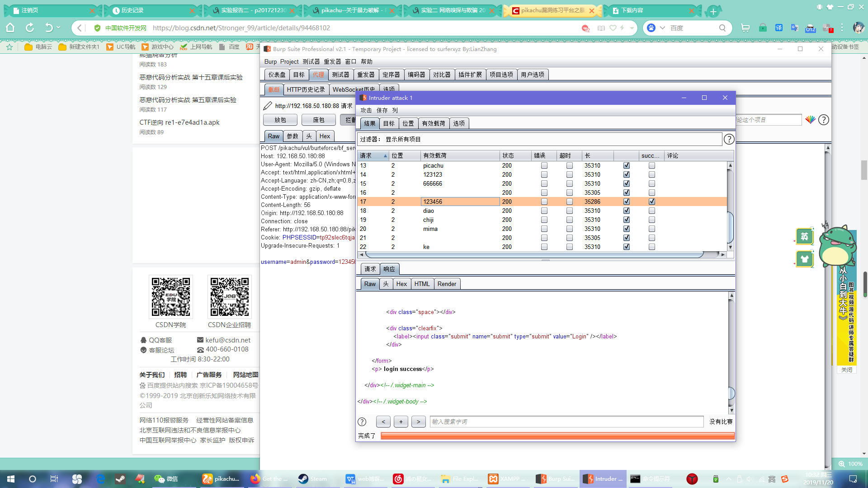Image resolution: width=868 pixels, height=488 pixels.
Task: Click the 放包 forward button
Action: (280, 120)
